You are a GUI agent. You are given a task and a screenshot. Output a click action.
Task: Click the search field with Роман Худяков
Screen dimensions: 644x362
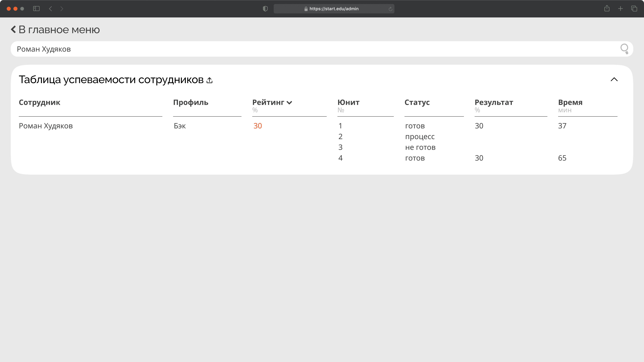[322, 49]
